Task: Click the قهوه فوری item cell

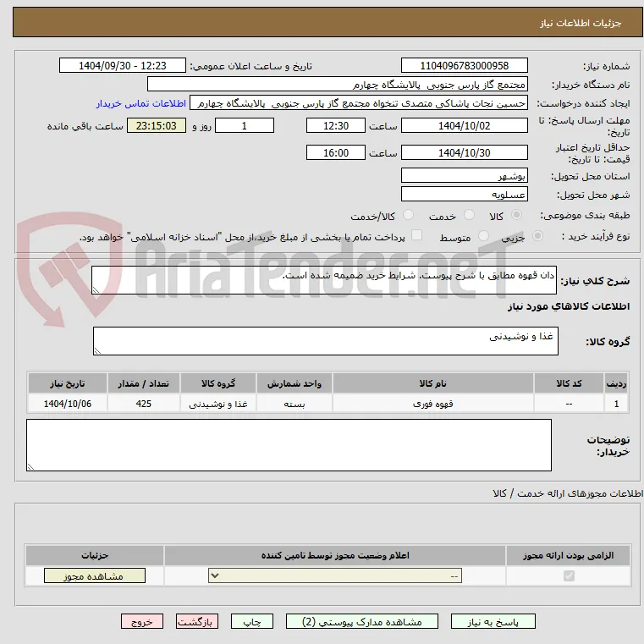Action: pos(433,404)
